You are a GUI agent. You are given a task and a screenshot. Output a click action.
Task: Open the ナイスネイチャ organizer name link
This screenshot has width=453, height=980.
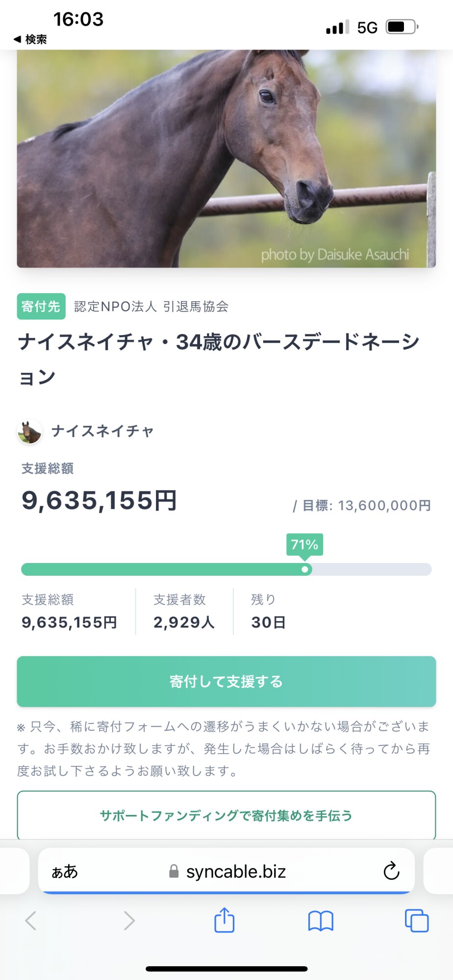coord(102,431)
